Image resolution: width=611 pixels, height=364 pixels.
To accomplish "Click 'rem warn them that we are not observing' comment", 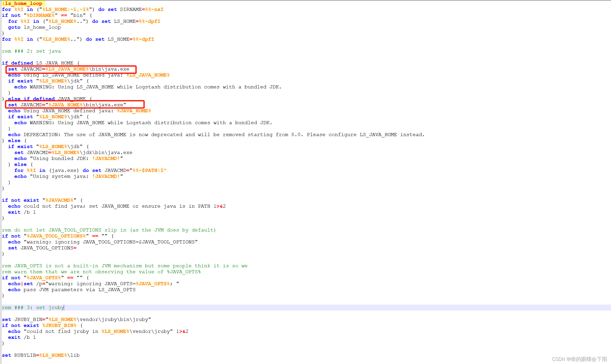I will [101, 272].
